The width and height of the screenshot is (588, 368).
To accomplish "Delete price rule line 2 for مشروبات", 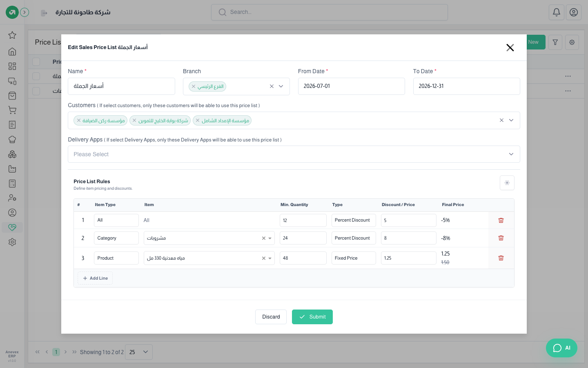I will (x=501, y=238).
